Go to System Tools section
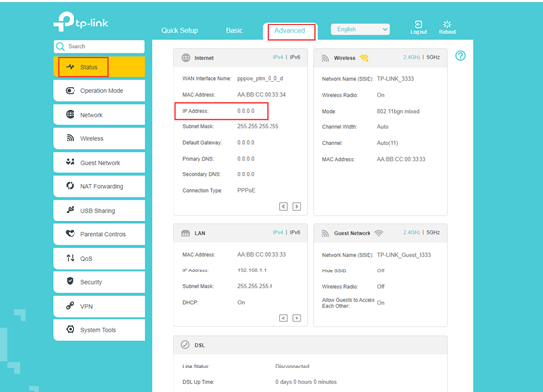543x392 pixels. pyautogui.click(x=99, y=330)
